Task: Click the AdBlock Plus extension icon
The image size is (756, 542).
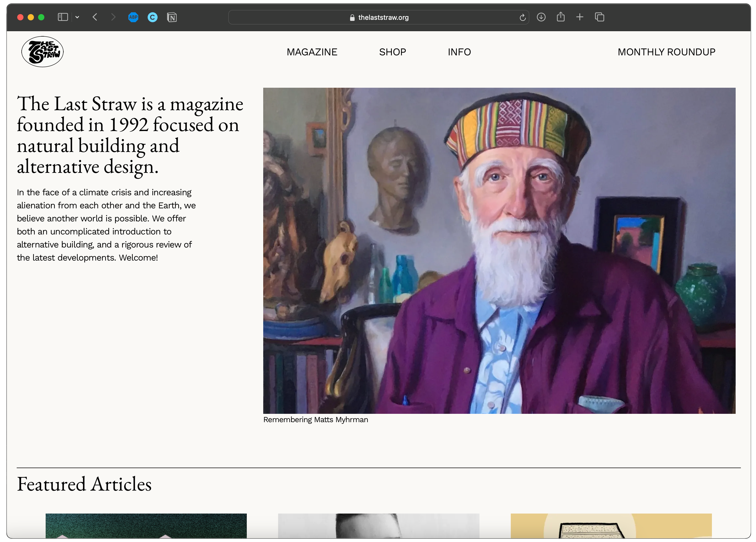Action: coord(133,17)
